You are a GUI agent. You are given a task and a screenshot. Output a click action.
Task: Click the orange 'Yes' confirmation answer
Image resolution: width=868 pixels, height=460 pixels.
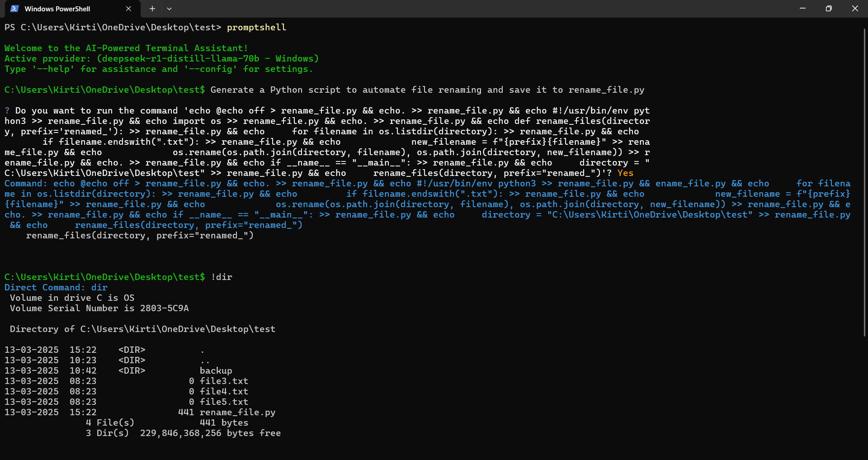point(625,173)
